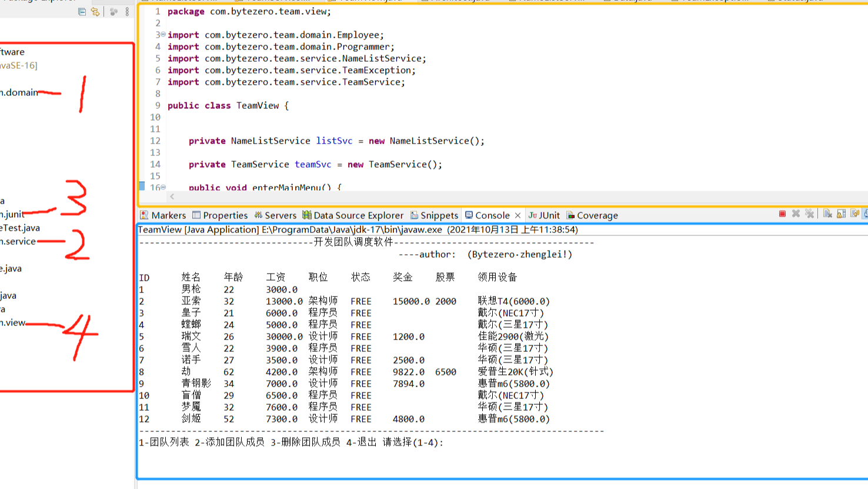This screenshot has width=868, height=489.
Task: Click the Data Source Explorer tab icon
Action: coord(307,215)
